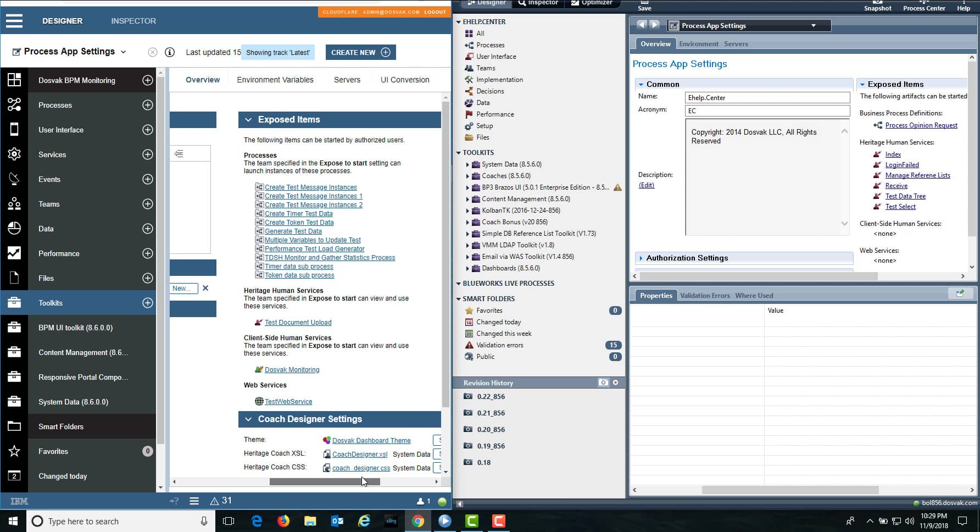Click the info icon next to Process App Settings
Viewport: 980px width, 532px height.
(170, 52)
